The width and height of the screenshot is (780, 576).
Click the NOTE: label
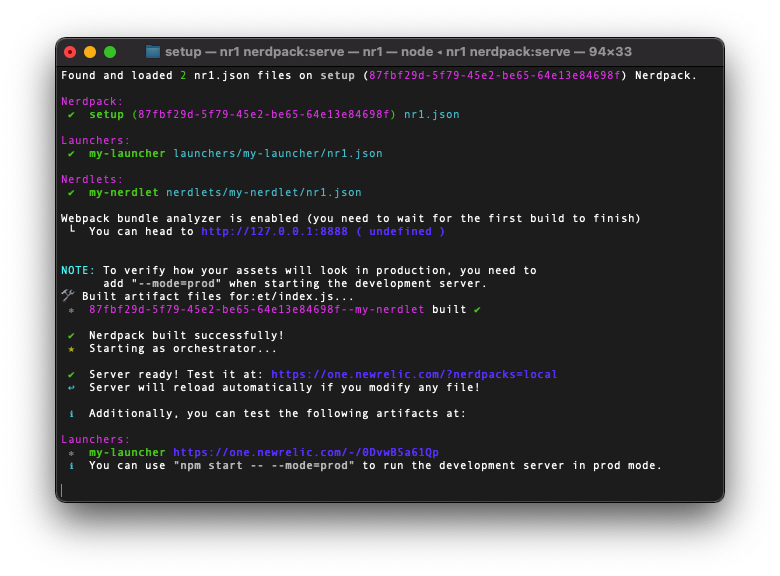[x=78, y=270]
